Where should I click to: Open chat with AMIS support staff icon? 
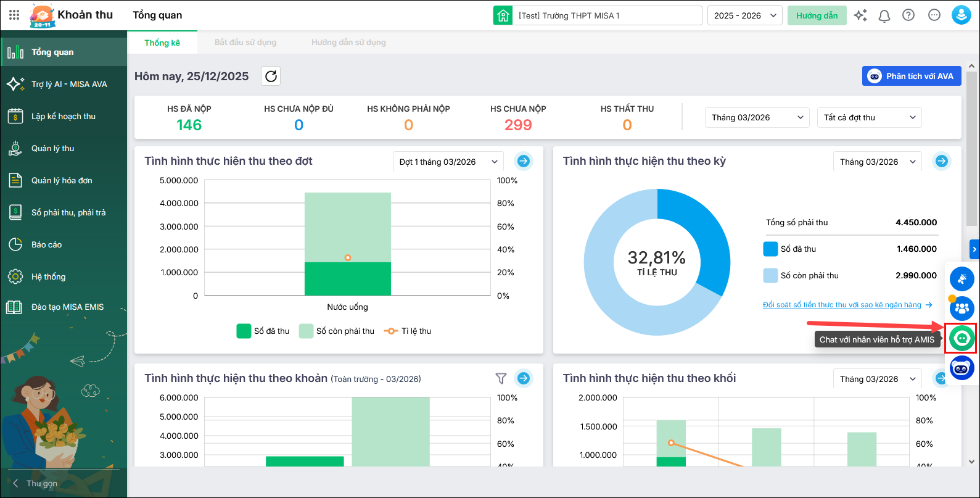coord(961,338)
